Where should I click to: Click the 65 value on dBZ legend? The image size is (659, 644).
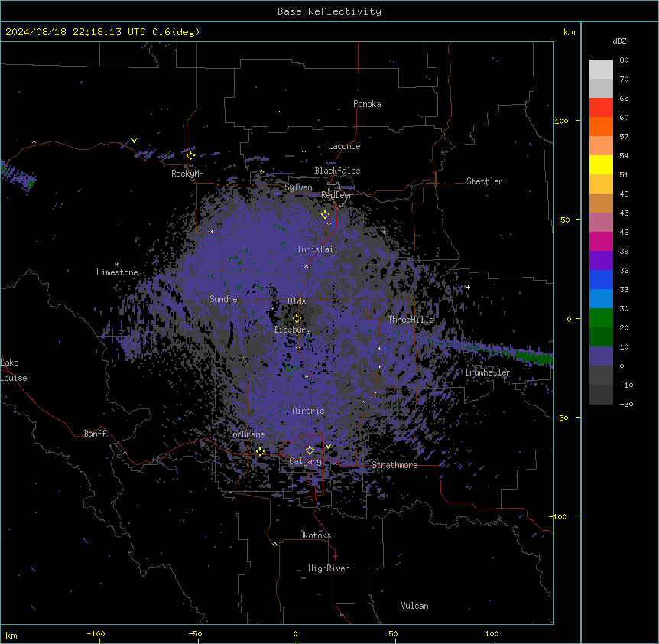[x=624, y=99]
